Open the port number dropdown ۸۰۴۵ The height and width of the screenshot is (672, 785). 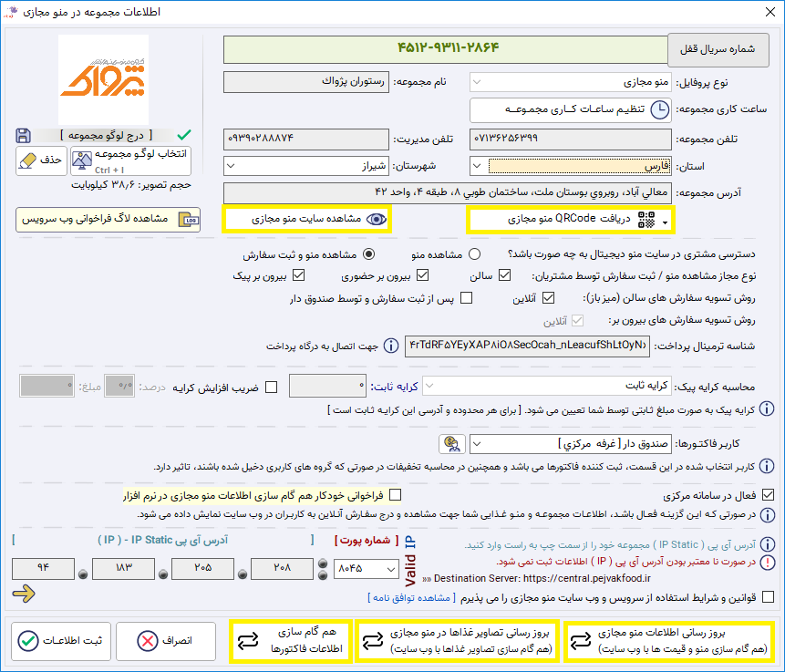point(366,569)
